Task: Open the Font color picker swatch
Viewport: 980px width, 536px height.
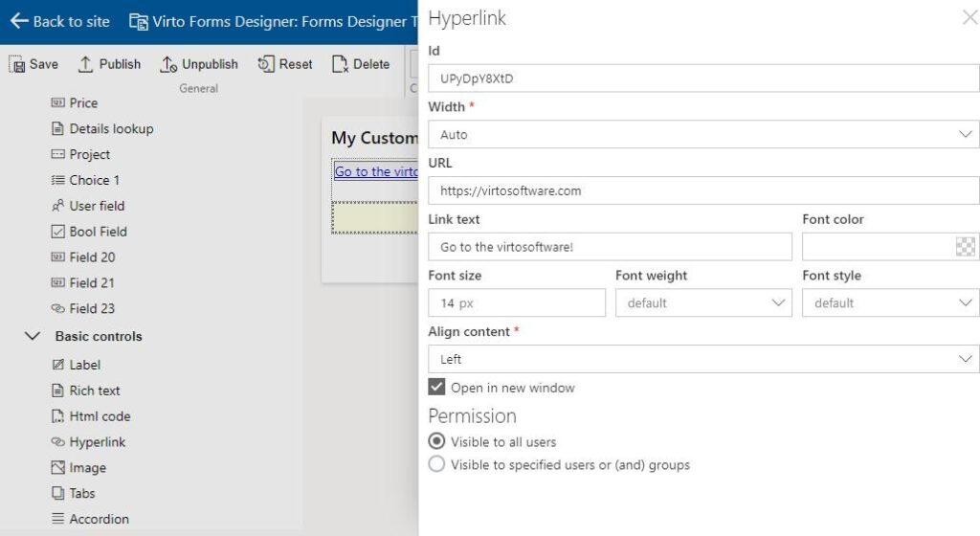Action: click(x=965, y=247)
